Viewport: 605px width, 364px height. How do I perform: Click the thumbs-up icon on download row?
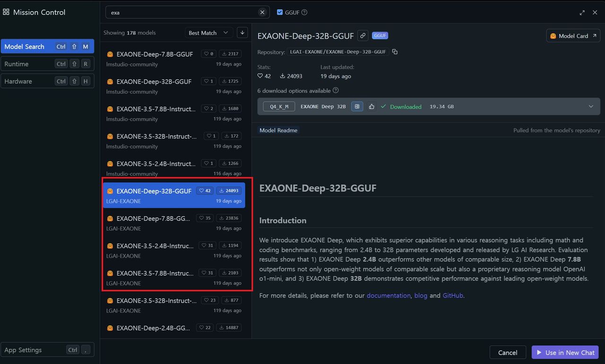[x=372, y=106]
